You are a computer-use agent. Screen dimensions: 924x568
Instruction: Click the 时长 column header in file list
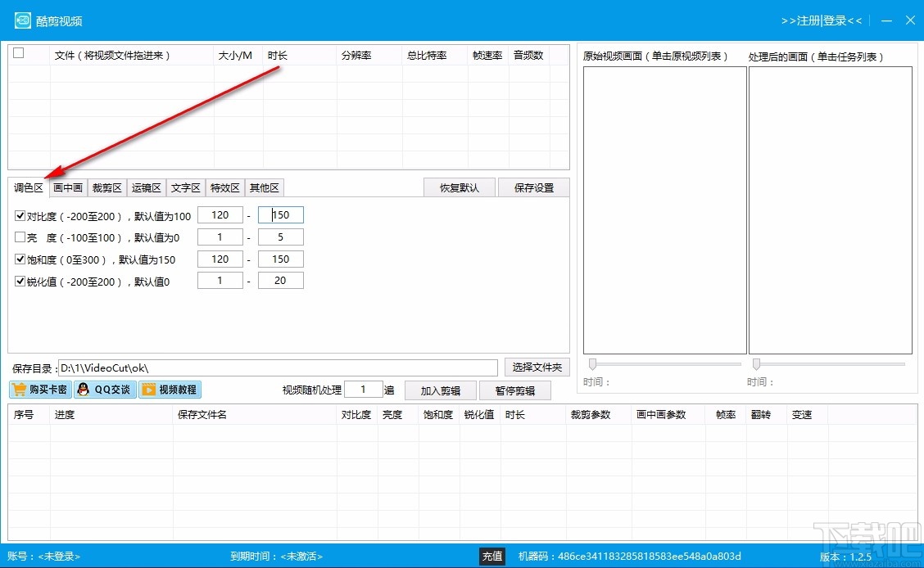(x=299, y=56)
